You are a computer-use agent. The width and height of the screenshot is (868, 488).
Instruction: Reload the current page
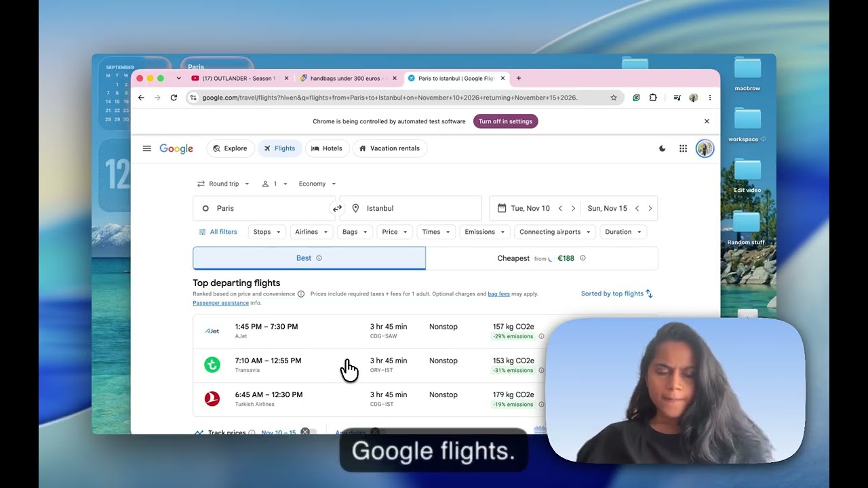click(x=174, y=98)
